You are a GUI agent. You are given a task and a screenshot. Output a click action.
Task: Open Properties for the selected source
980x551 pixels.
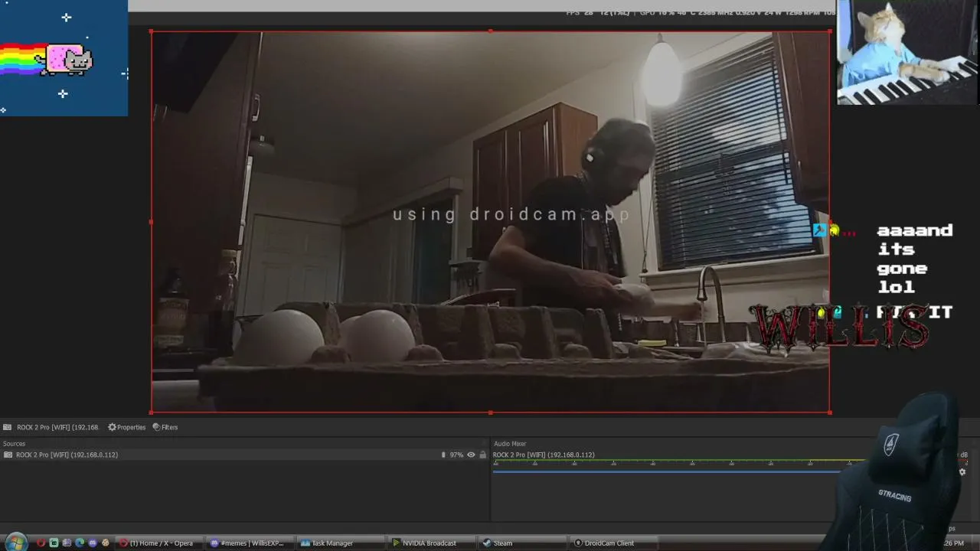127,427
